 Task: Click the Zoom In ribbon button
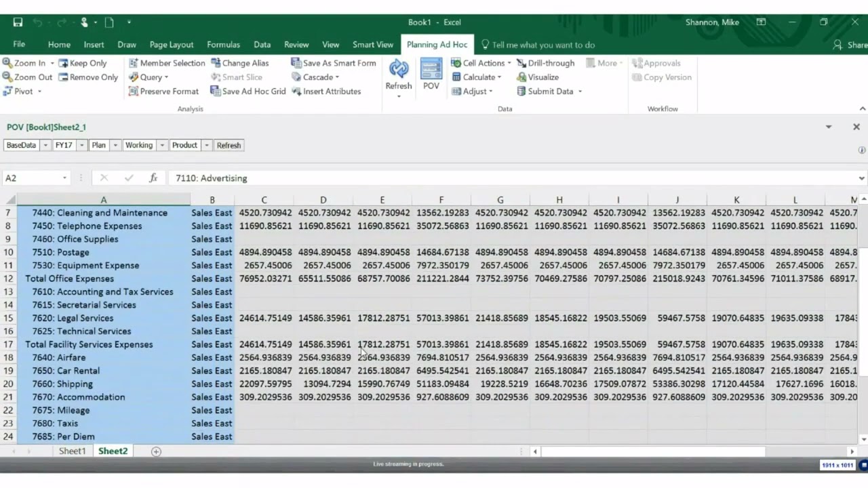(24, 63)
